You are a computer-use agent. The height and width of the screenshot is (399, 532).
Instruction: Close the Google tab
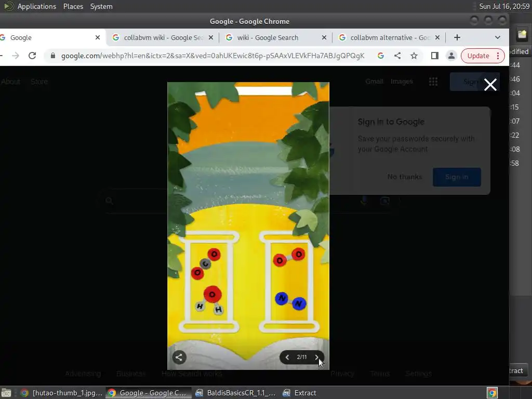[98, 37]
